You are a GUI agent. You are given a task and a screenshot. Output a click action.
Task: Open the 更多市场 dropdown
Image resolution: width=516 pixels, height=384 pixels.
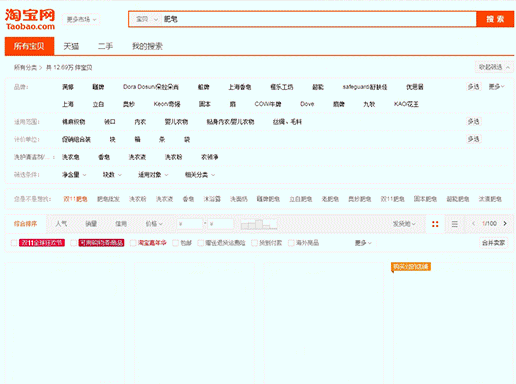tap(81, 20)
